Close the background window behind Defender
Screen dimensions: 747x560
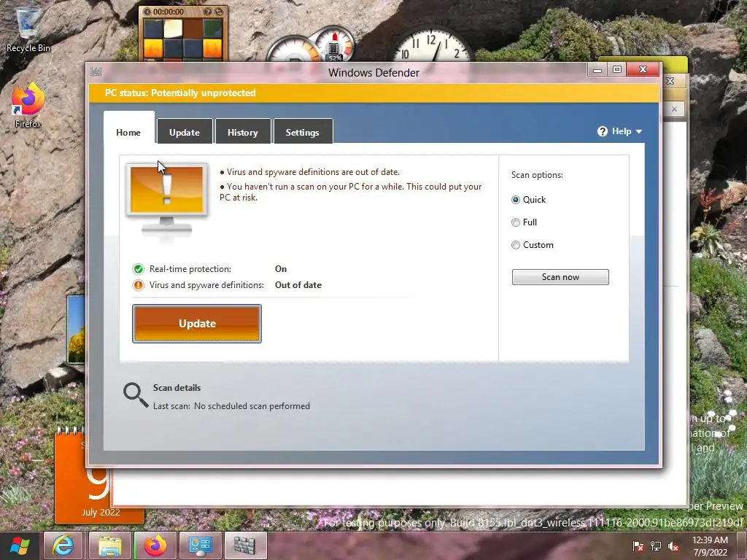coord(671,81)
